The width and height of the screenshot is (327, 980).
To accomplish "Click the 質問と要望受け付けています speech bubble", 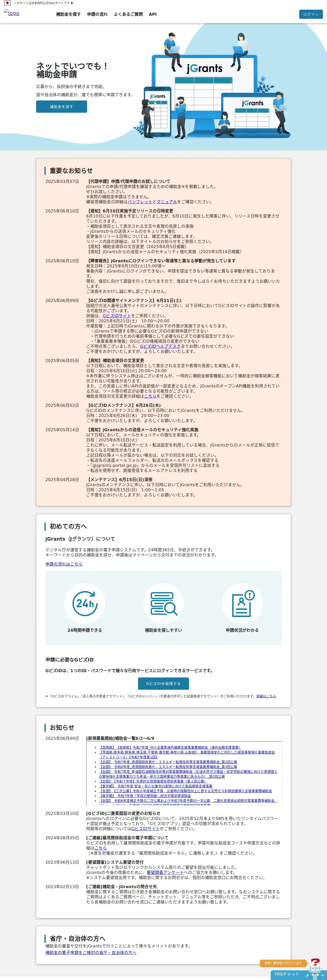I will click(x=283, y=963).
